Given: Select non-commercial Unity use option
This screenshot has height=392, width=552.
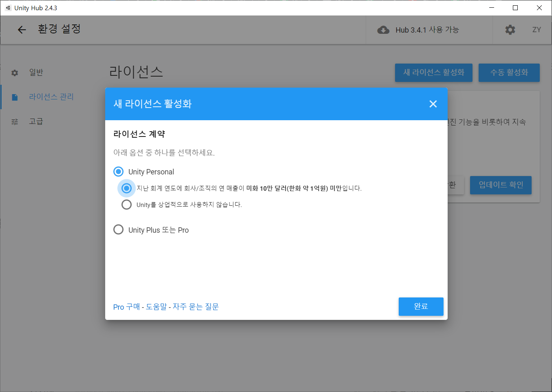Looking at the screenshot, I should click(126, 205).
